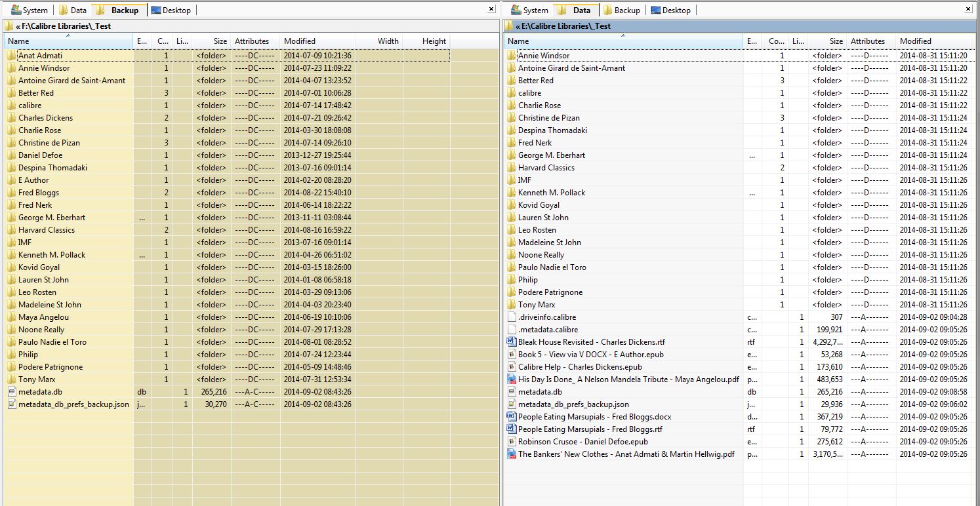
Task: Open the Desktop tab in the right pane
Action: (x=670, y=10)
